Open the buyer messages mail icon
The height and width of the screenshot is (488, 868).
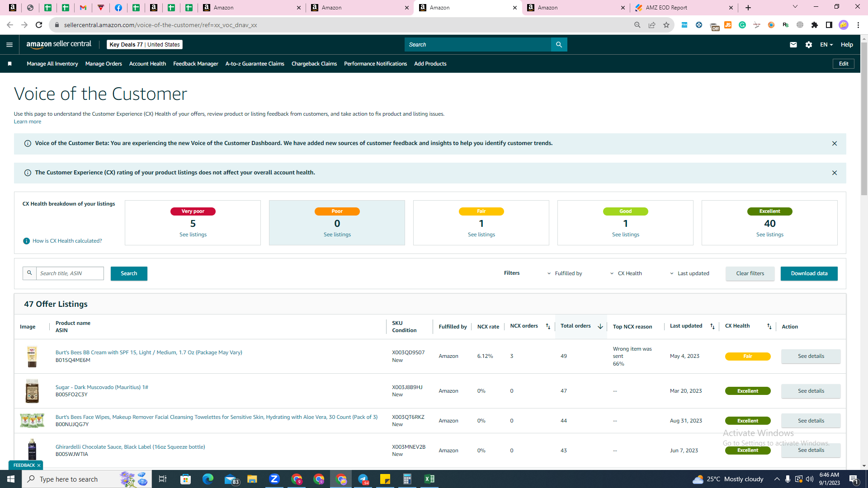point(793,45)
